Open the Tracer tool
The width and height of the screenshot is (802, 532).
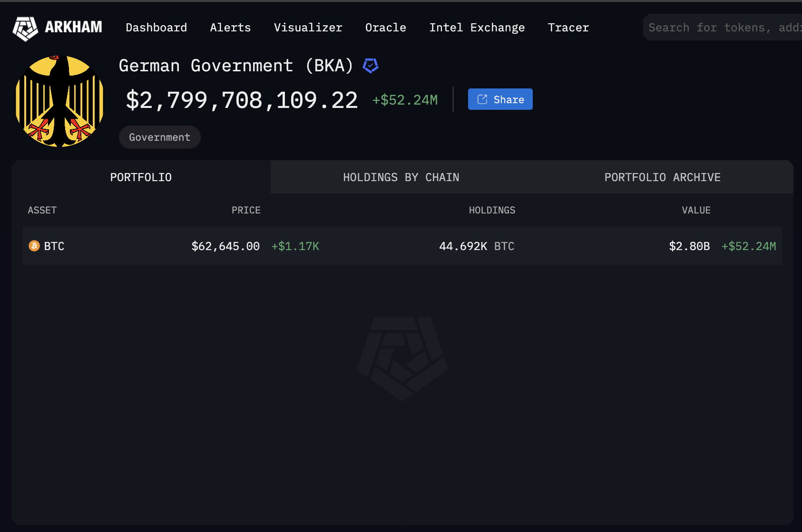[568, 28]
